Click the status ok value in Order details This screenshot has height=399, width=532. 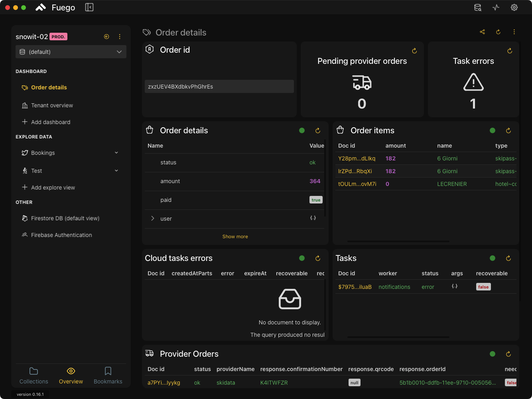312,162
